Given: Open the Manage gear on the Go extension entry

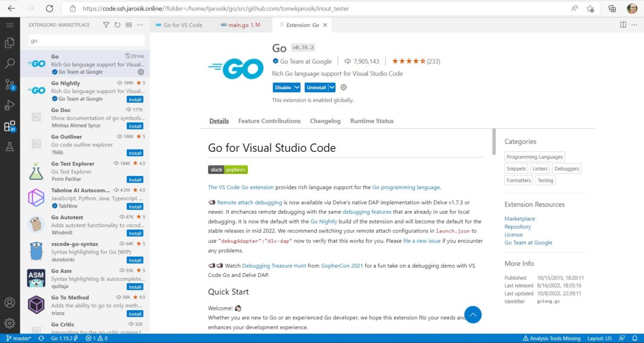Looking at the screenshot, I should coord(140,71).
